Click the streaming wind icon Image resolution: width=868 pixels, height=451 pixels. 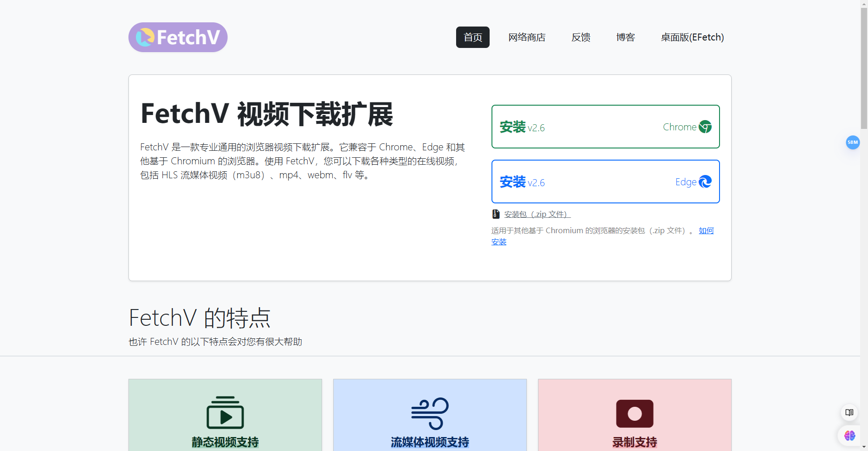[430, 413]
